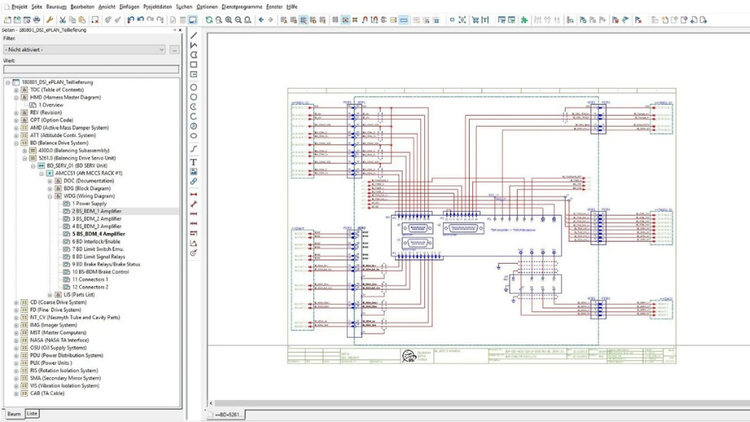
Task: Open the Projektdaten menu
Action: click(x=157, y=6)
